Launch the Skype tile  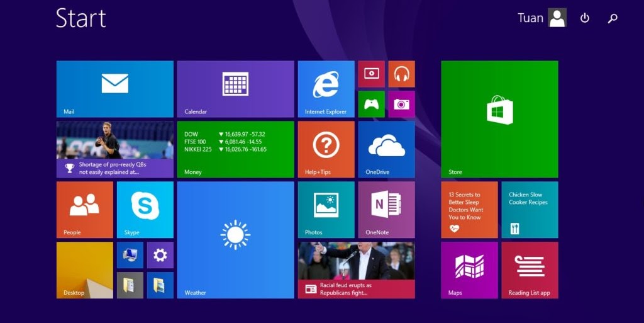(145, 210)
